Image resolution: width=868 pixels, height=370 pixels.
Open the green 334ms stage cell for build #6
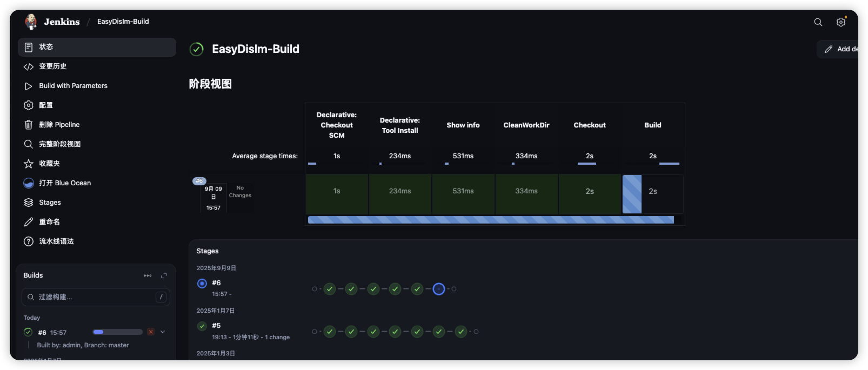click(526, 194)
